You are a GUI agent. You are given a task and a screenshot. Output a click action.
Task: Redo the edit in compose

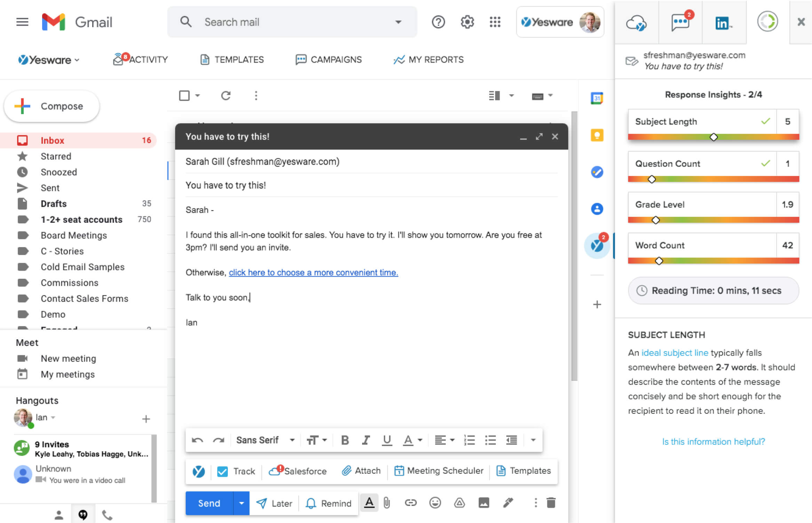coord(218,440)
